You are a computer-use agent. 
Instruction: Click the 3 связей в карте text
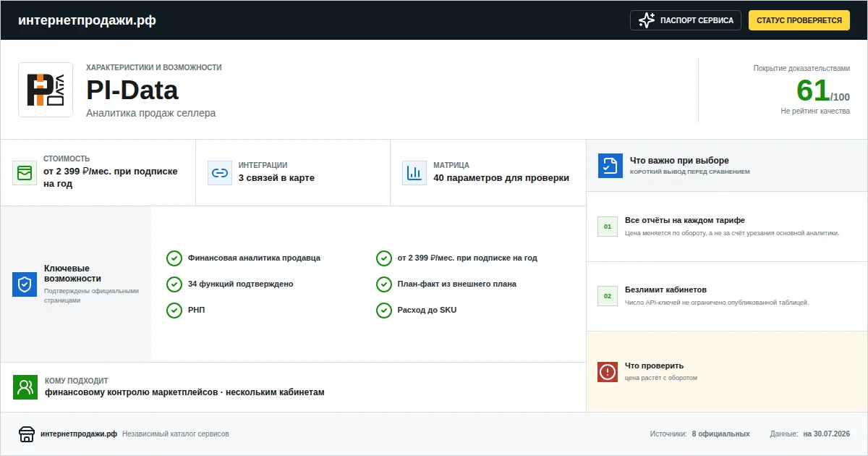276,178
